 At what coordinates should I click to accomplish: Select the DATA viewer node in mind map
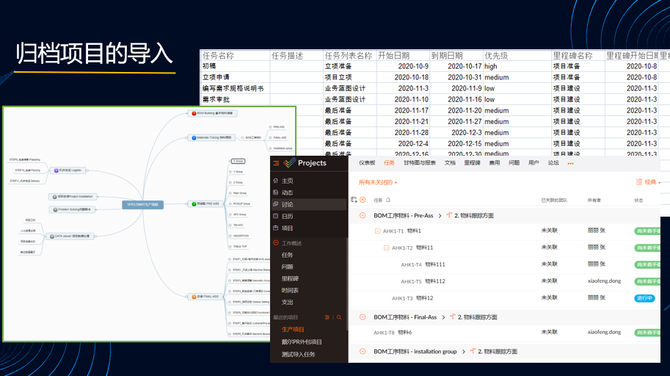pyautogui.click(x=70, y=236)
